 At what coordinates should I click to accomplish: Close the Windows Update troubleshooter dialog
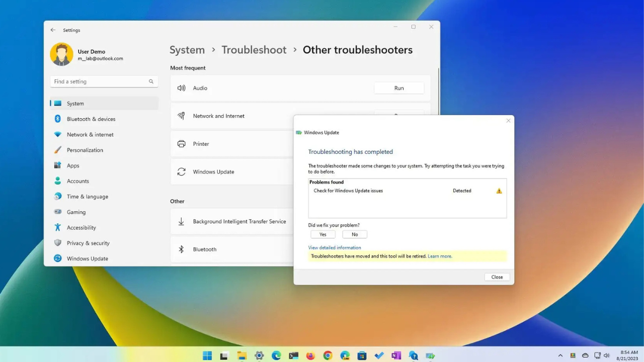497,277
